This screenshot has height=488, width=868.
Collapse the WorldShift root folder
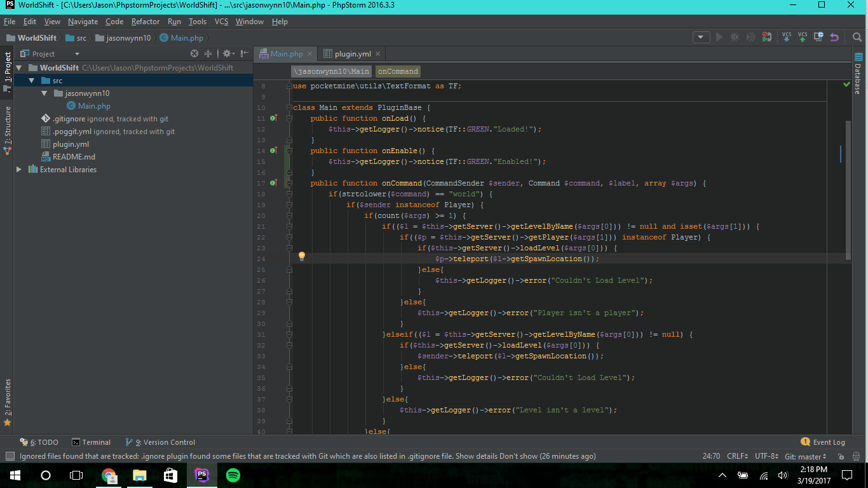18,68
